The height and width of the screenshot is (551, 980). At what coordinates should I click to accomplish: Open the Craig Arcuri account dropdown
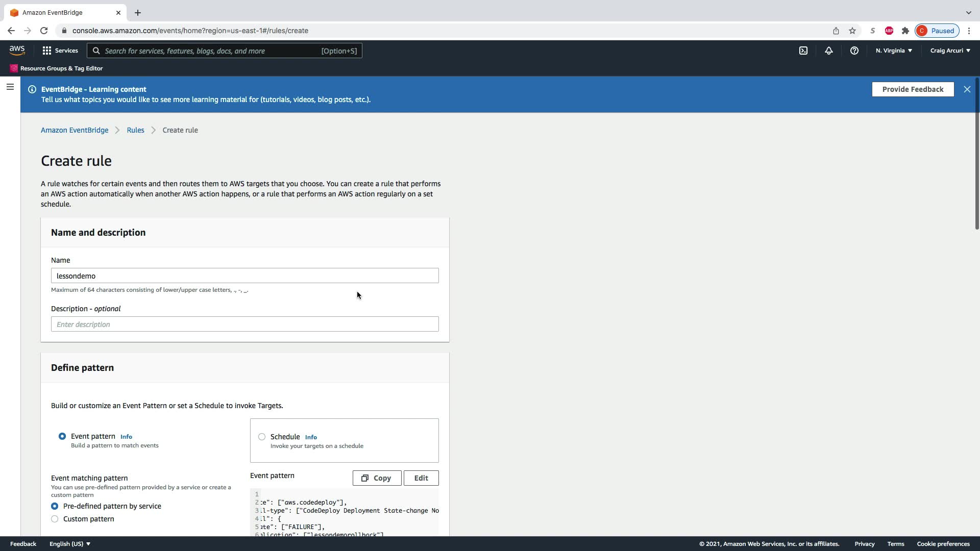click(x=950, y=51)
